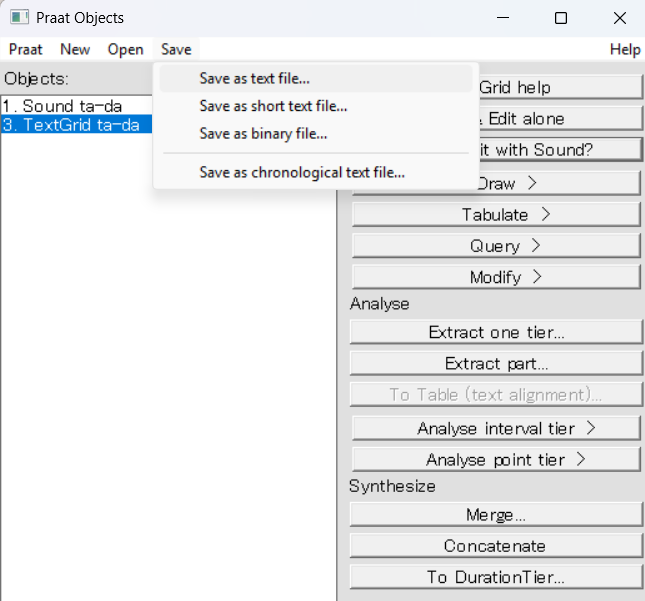Open the New menu
The image size is (645, 601).
pos(75,49)
